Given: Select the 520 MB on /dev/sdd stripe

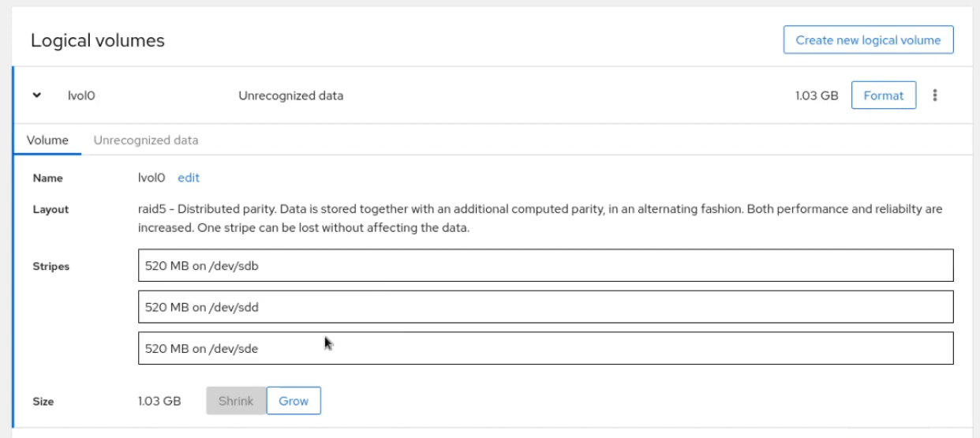Looking at the screenshot, I should [545, 307].
